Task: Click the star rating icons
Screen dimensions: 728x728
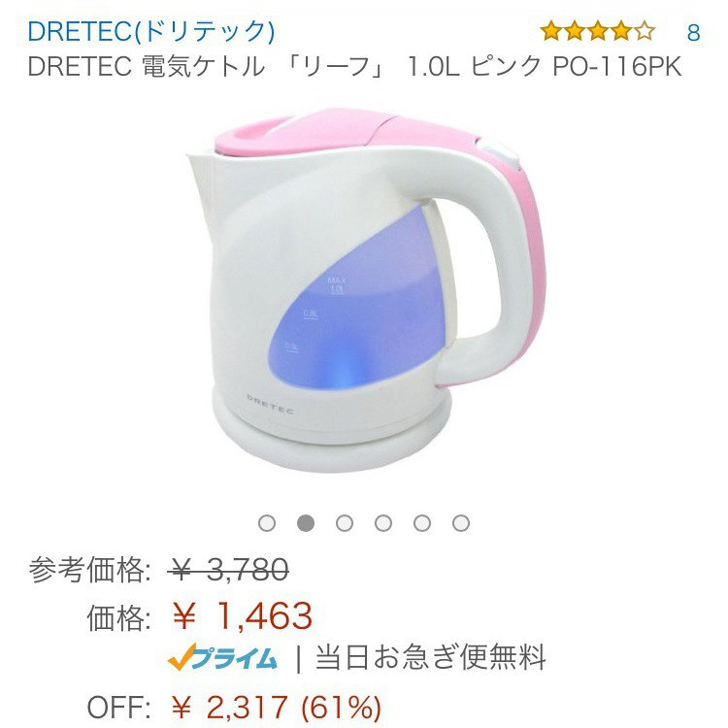Action: coord(598,31)
